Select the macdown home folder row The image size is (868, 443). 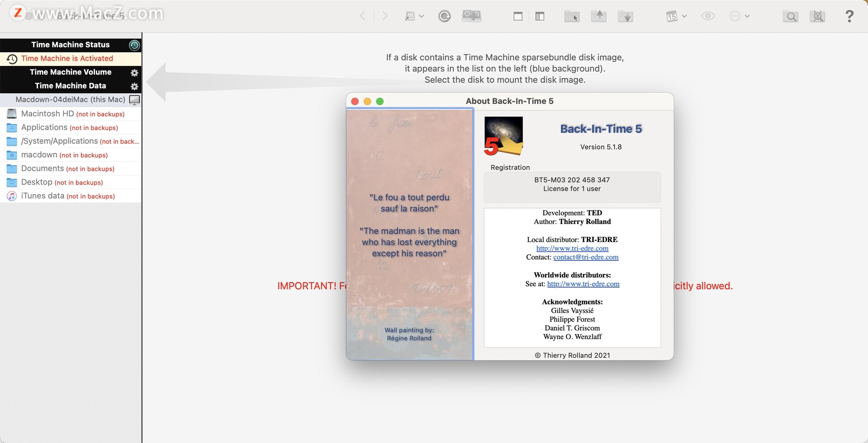point(71,155)
